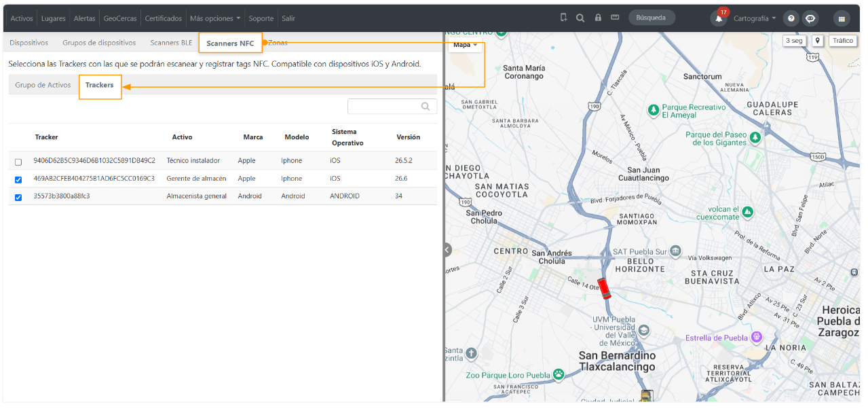Check the Técnico instalador tracker checkbox

pyautogui.click(x=18, y=162)
